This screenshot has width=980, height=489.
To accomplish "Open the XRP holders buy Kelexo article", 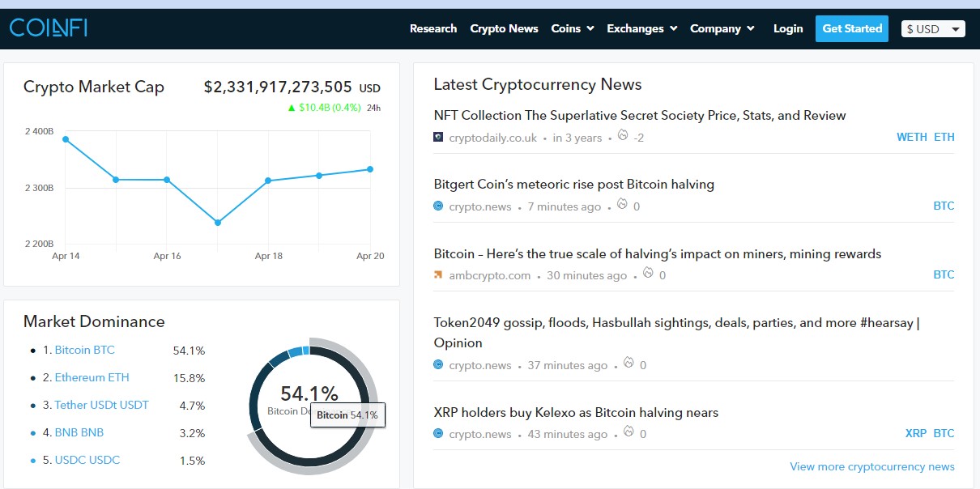I will click(x=576, y=412).
